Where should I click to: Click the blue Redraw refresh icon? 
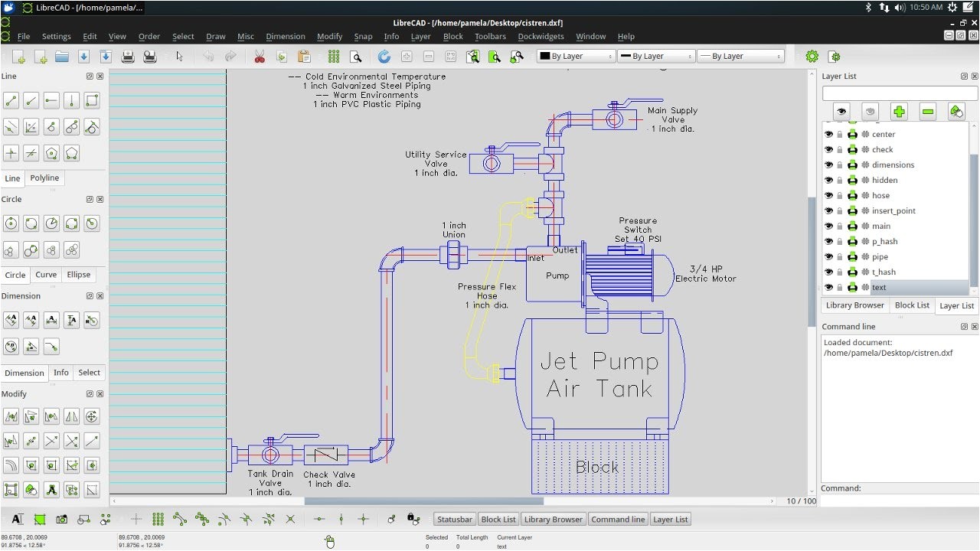pos(384,57)
